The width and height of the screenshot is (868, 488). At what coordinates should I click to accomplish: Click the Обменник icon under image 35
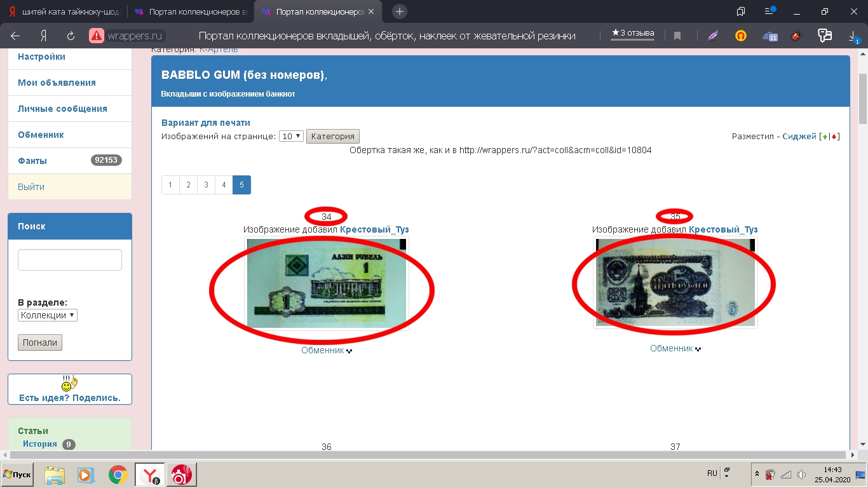(x=698, y=349)
